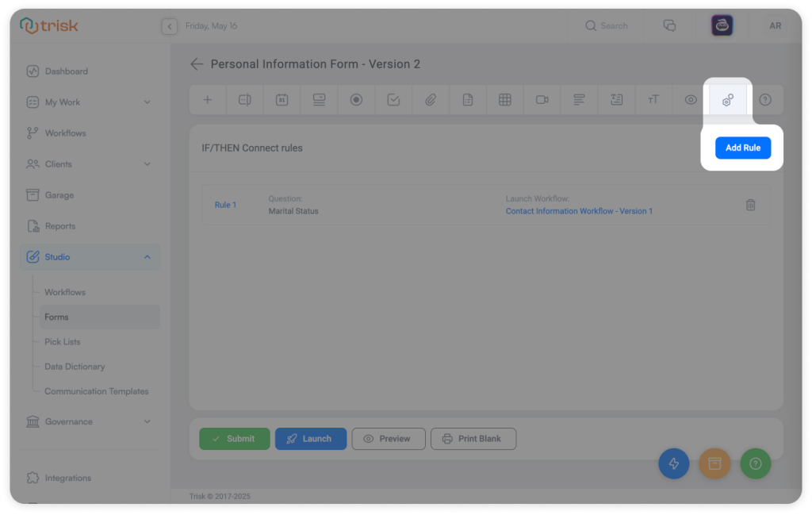Select the Studio sidebar item
The image size is (812, 515).
tap(90, 257)
